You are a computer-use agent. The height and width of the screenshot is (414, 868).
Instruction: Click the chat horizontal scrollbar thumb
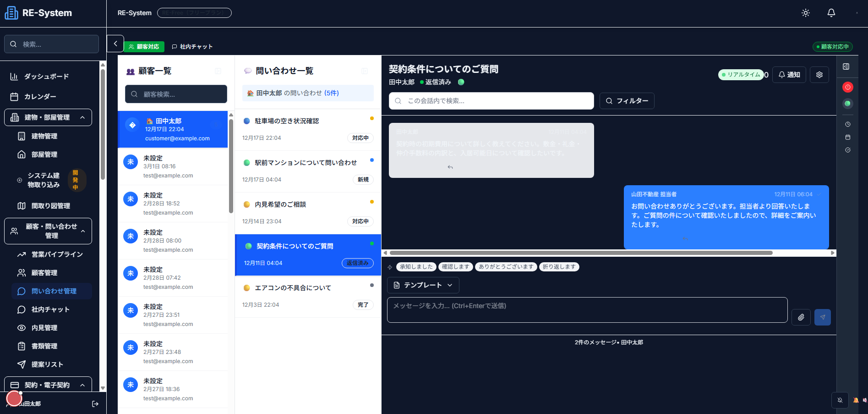[581, 253]
